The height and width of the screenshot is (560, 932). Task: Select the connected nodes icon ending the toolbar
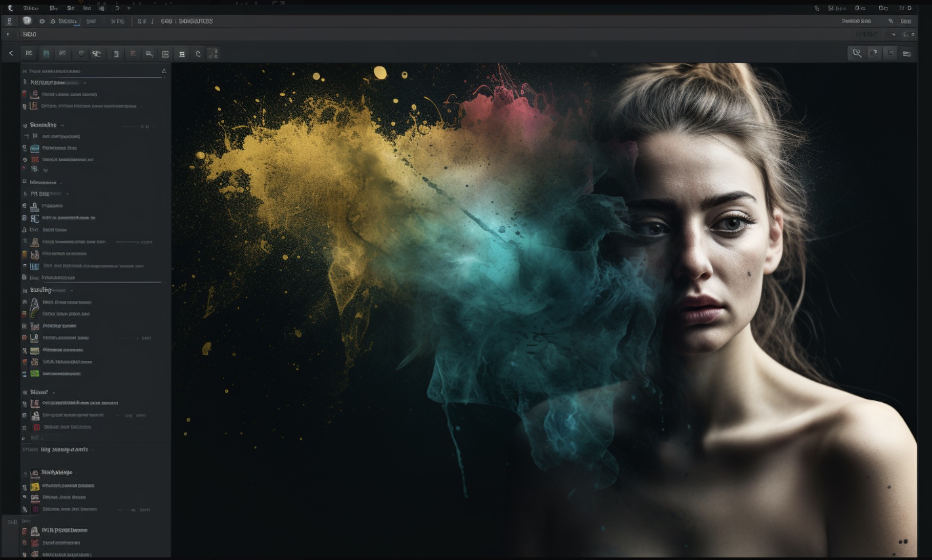point(214,54)
